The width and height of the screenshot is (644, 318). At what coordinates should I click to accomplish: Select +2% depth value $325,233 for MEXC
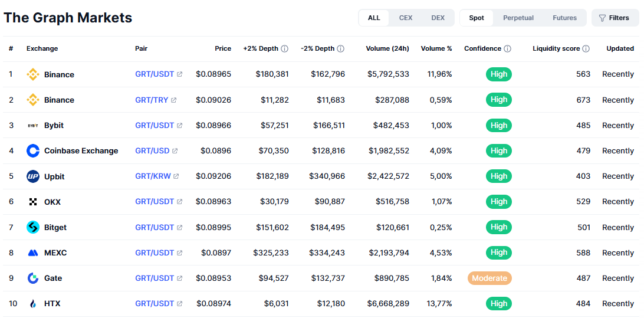(x=271, y=253)
